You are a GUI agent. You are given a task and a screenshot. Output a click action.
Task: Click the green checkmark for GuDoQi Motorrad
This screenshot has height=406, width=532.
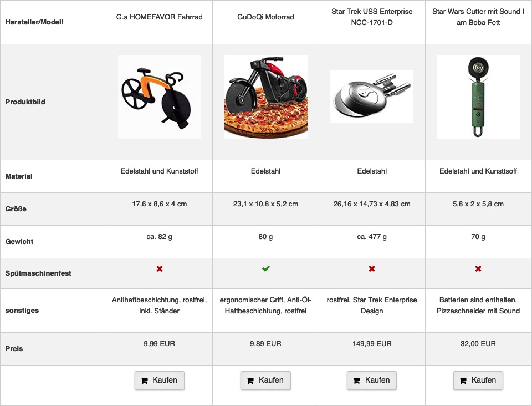(265, 268)
